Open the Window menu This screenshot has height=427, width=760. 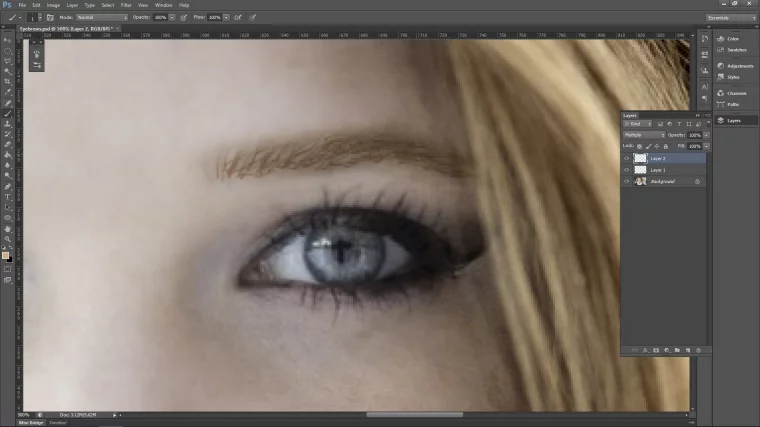pyautogui.click(x=164, y=5)
